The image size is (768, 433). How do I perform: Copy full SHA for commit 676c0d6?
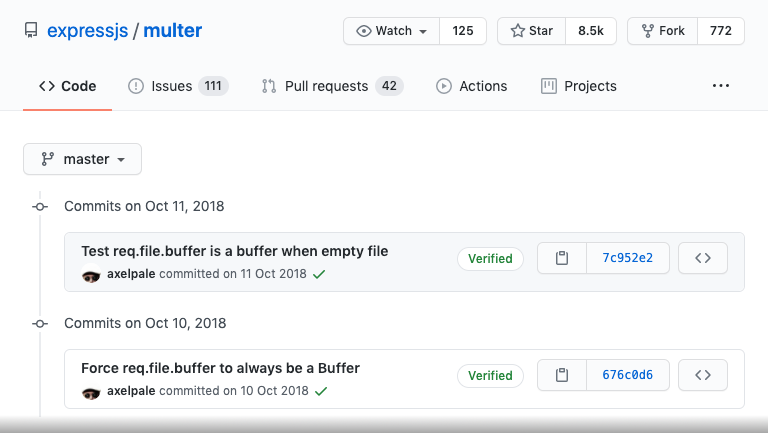click(x=562, y=375)
